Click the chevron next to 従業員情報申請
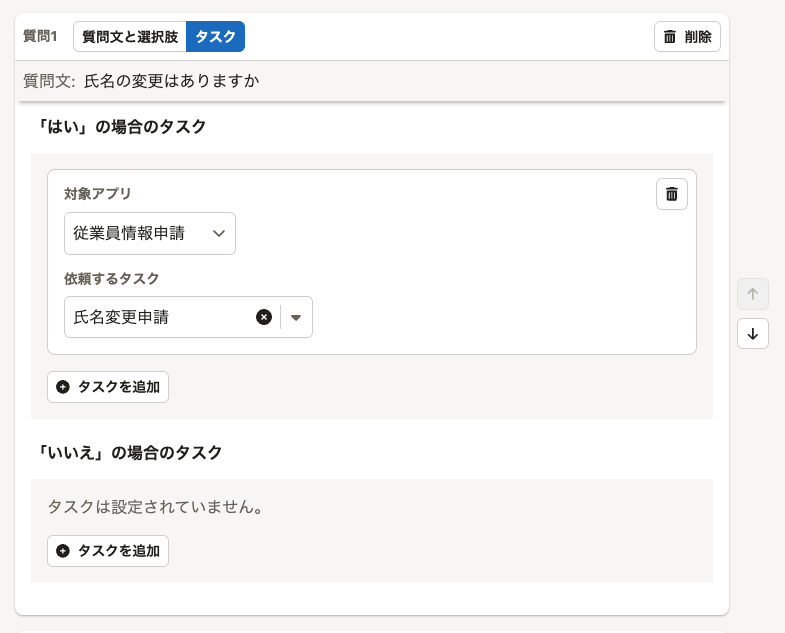 pyautogui.click(x=219, y=233)
